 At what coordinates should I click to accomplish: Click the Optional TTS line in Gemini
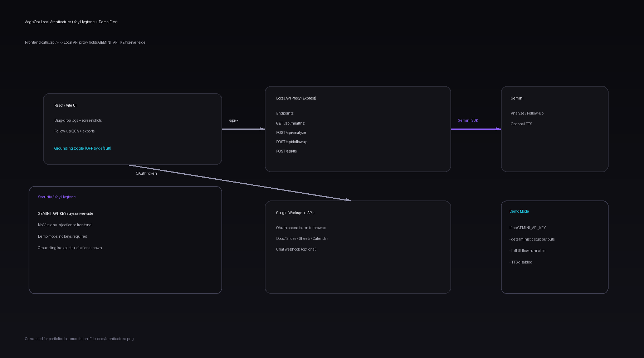521,124
